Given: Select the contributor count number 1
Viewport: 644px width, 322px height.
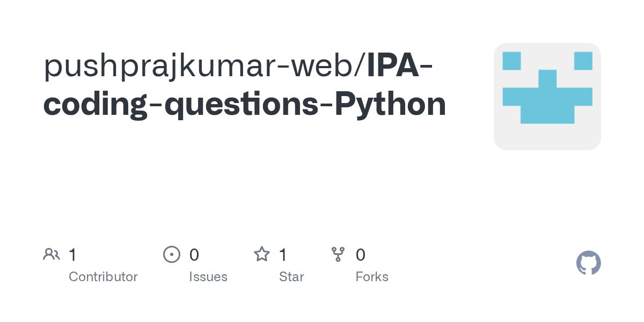Looking at the screenshot, I should click(72, 255).
